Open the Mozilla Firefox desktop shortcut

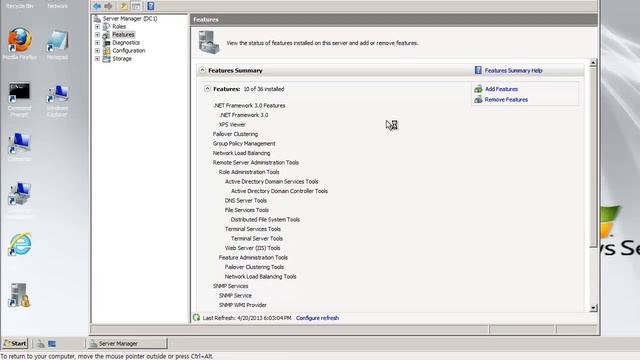19,40
